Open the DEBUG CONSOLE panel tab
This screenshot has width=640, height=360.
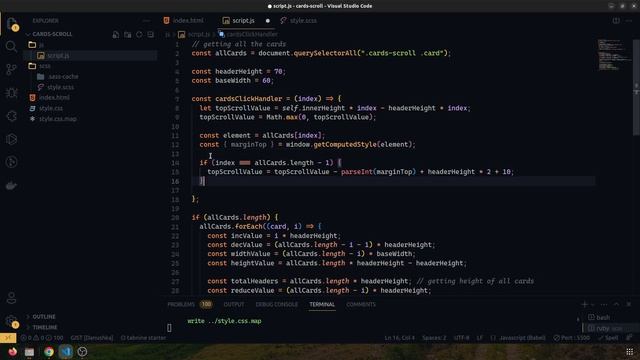pos(277,304)
